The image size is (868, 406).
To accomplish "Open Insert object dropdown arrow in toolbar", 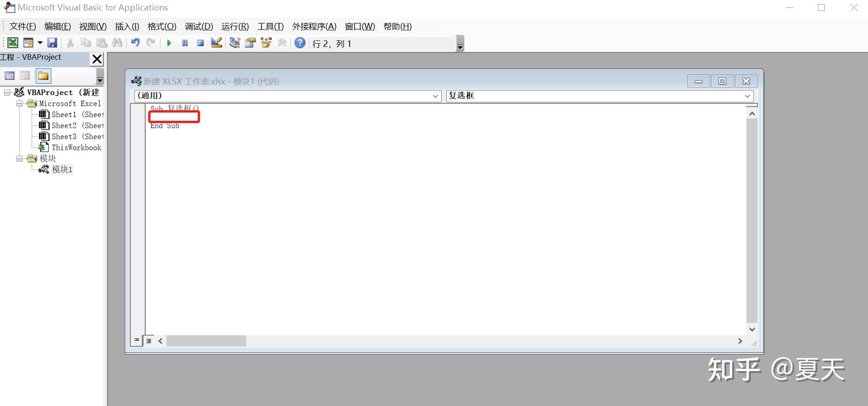I will (40, 43).
